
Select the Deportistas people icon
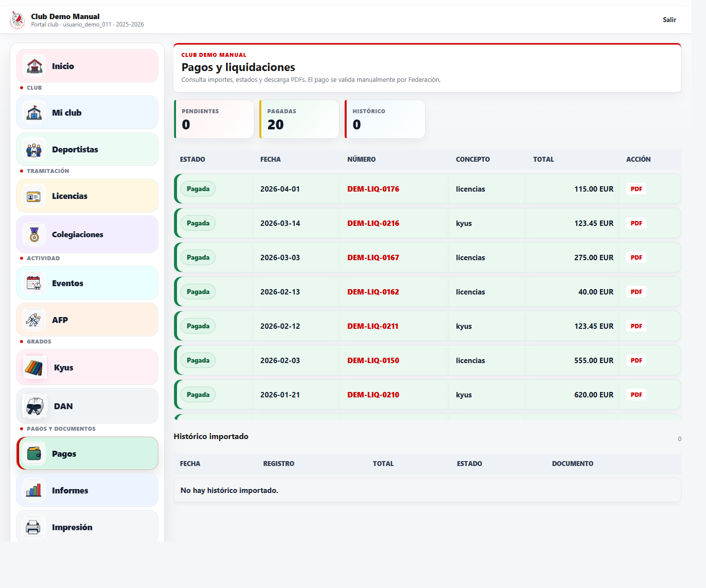pyautogui.click(x=34, y=149)
